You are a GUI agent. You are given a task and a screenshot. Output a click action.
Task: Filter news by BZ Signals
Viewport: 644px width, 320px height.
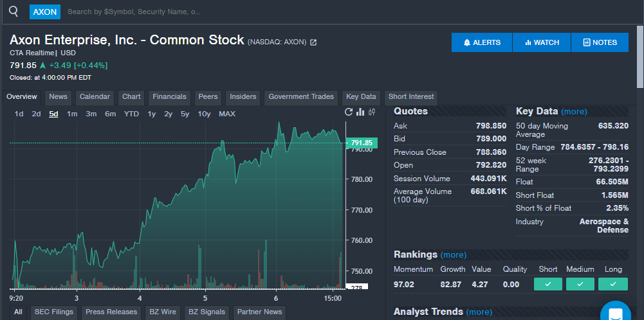pyautogui.click(x=206, y=312)
